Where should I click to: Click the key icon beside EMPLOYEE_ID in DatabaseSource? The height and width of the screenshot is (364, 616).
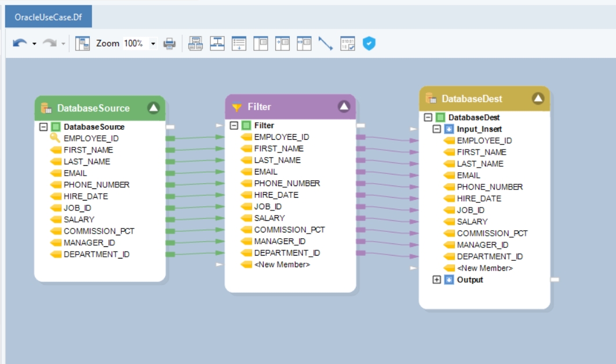(55, 138)
